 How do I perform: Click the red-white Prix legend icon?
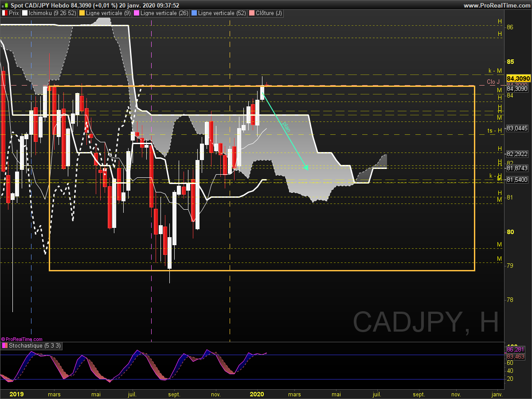tap(4, 13)
